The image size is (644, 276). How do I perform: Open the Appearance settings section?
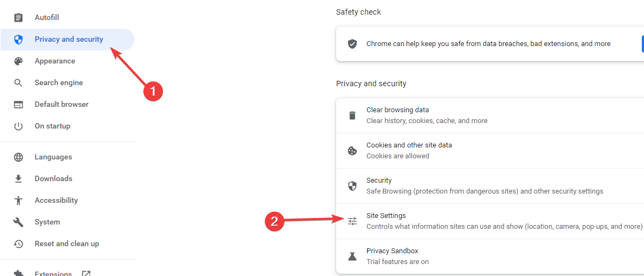[x=55, y=61]
